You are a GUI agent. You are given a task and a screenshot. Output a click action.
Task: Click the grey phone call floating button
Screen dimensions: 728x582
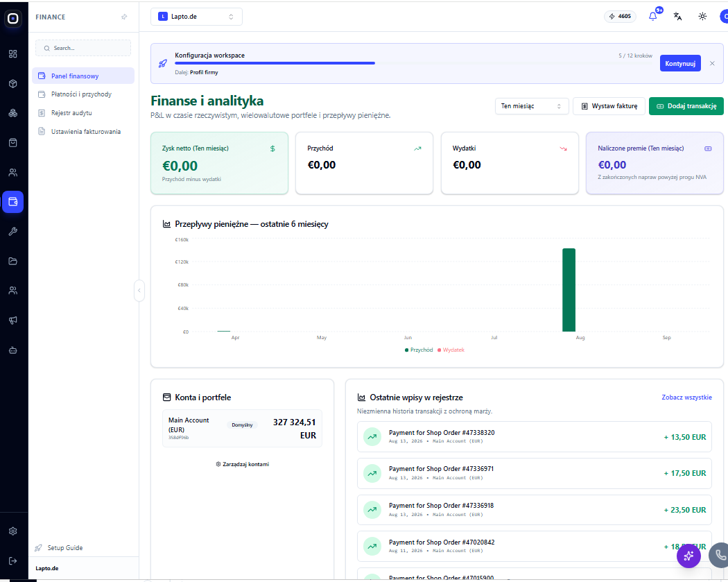720,554
